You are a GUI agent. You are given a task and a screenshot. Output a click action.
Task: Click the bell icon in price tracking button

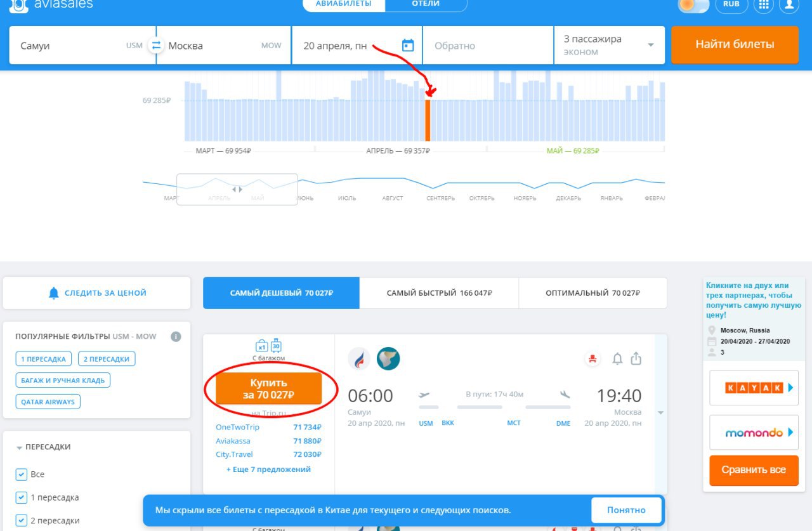54,293
